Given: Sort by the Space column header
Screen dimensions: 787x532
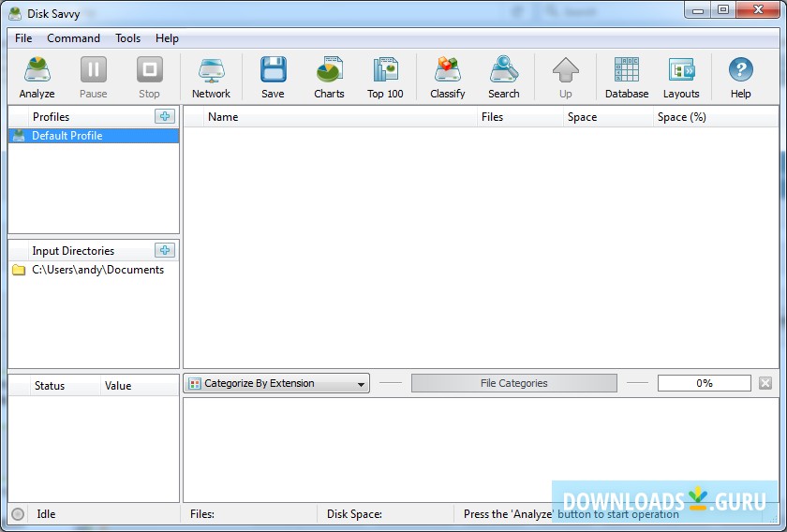Looking at the screenshot, I should [x=608, y=117].
